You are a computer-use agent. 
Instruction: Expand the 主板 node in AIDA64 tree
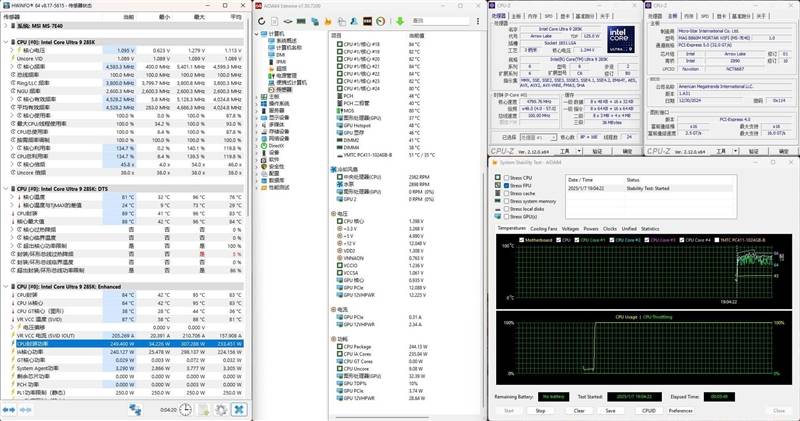[257, 96]
